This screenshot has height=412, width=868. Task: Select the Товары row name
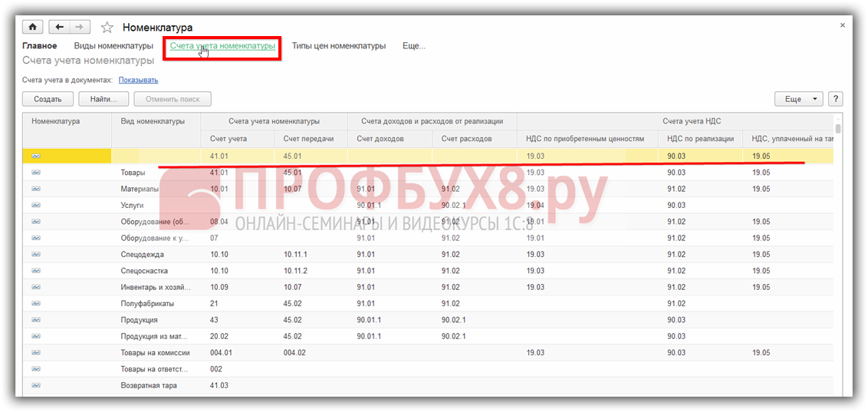tap(133, 173)
